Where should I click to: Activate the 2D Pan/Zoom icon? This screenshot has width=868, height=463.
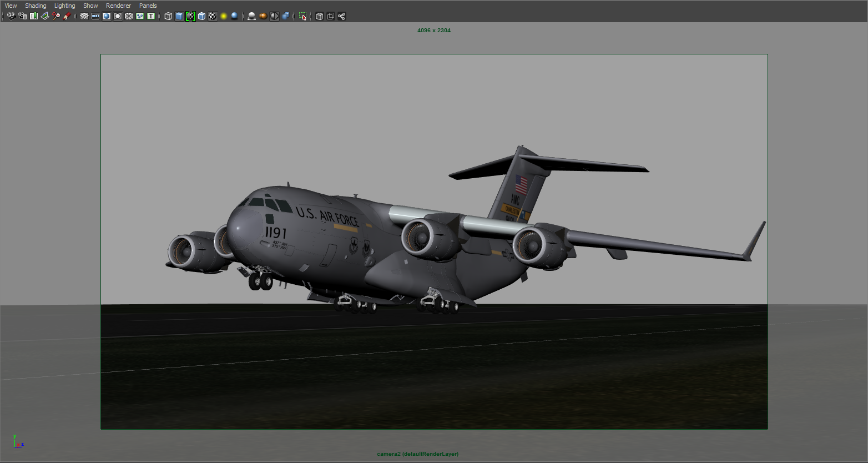tap(56, 16)
